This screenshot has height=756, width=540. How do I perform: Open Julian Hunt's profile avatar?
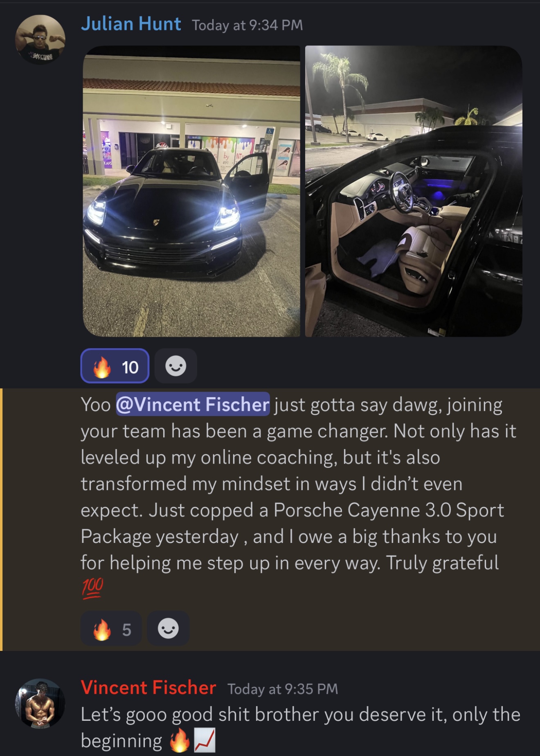coord(40,40)
